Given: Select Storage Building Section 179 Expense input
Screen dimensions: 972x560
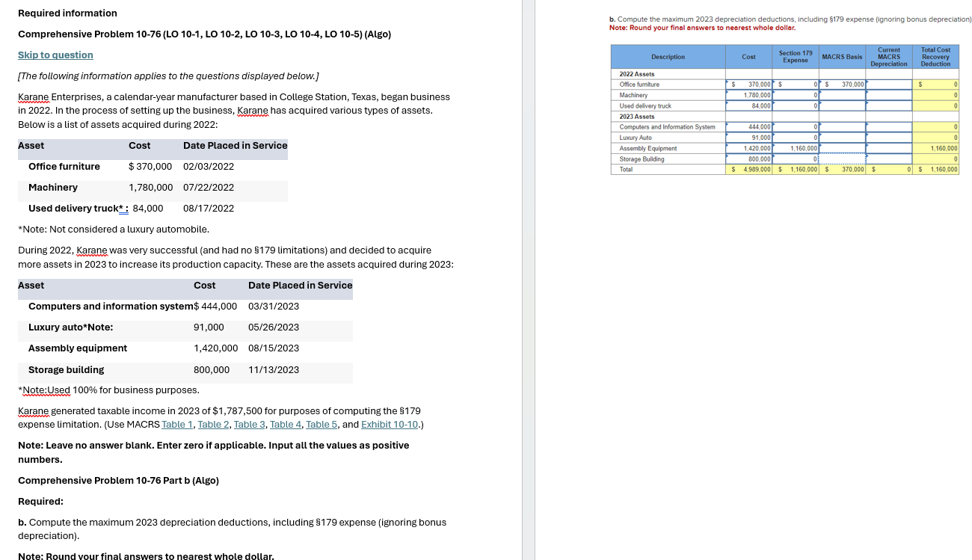Looking at the screenshot, I should (796, 159).
